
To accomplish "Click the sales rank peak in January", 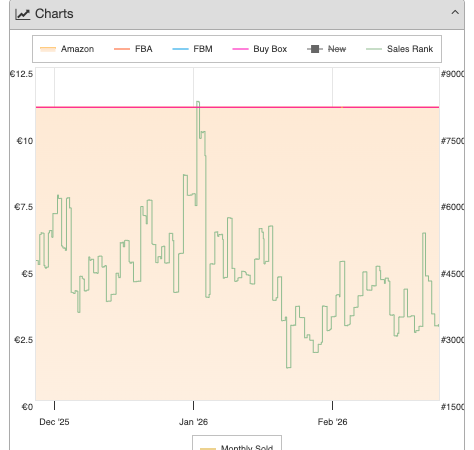I will pos(198,102).
